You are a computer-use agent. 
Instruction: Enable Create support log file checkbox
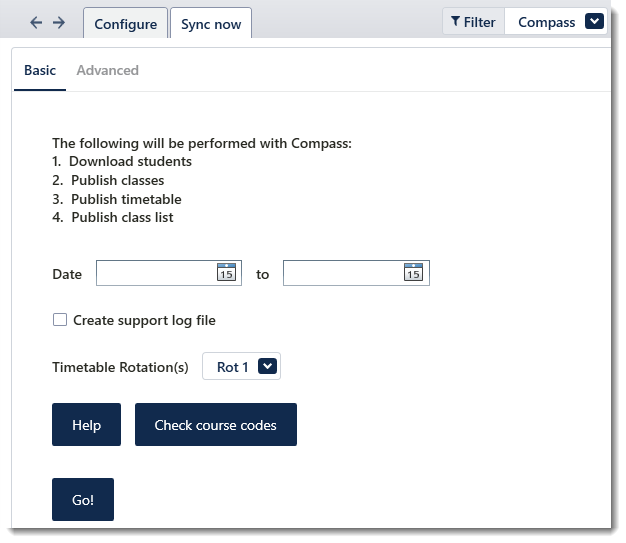[x=60, y=320]
